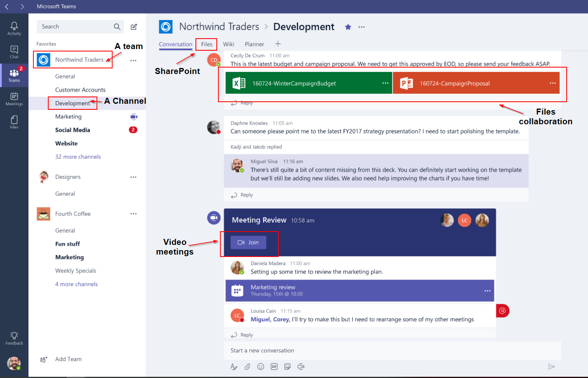
Task: Open more options for Designers team
Action: (x=133, y=177)
